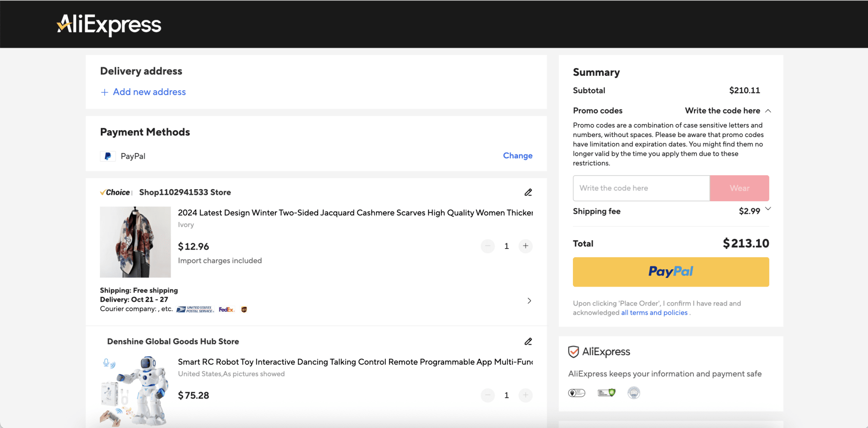This screenshot has width=868, height=428.
Task: Increase robot toy quantity with plus
Action: pos(526,396)
